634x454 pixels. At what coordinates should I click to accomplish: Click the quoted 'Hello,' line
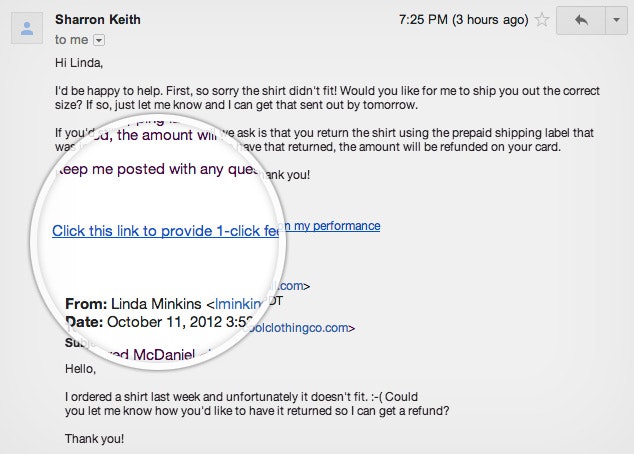80,369
